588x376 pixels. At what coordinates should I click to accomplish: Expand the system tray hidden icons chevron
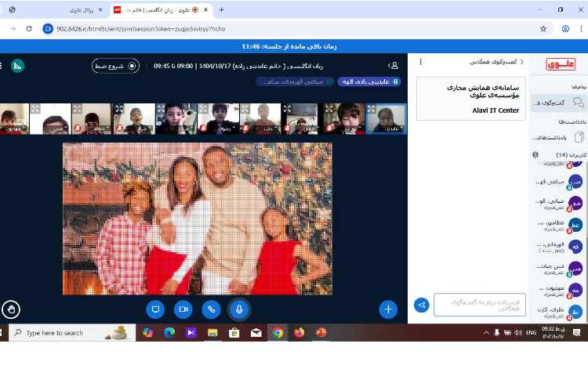[486, 333]
